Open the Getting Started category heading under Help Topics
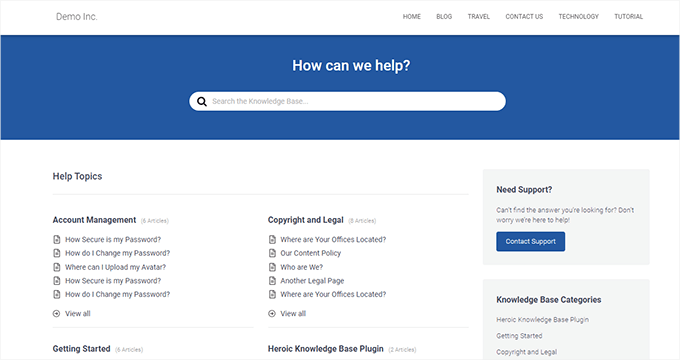This screenshot has width=680, height=360. pyautogui.click(x=82, y=349)
